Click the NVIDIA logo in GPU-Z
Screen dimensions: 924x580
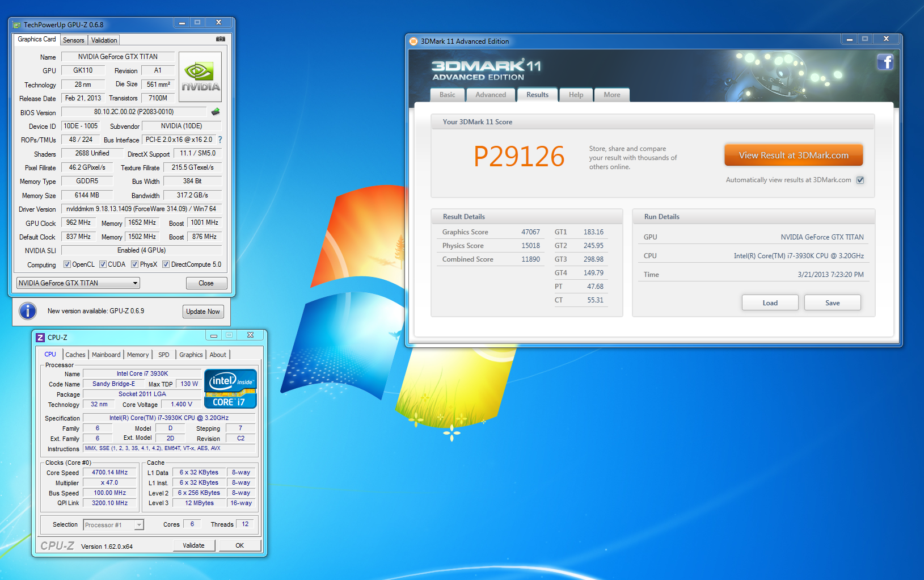[x=200, y=77]
